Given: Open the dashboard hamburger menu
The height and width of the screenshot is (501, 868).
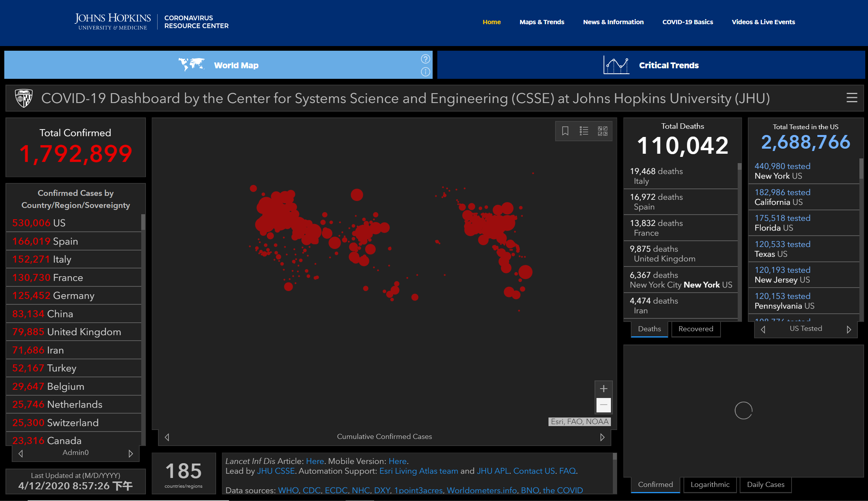Looking at the screenshot, I should pyautogui.click(x=852, y=98).
